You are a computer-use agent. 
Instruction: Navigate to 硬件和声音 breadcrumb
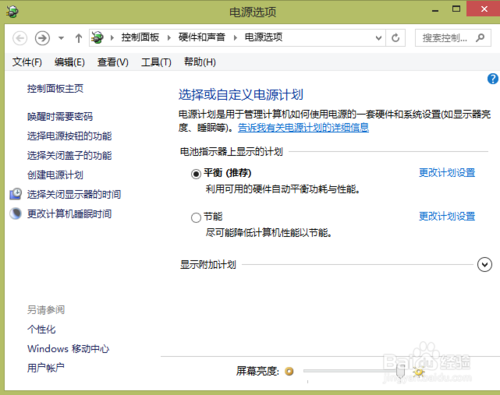coord(202,37)
